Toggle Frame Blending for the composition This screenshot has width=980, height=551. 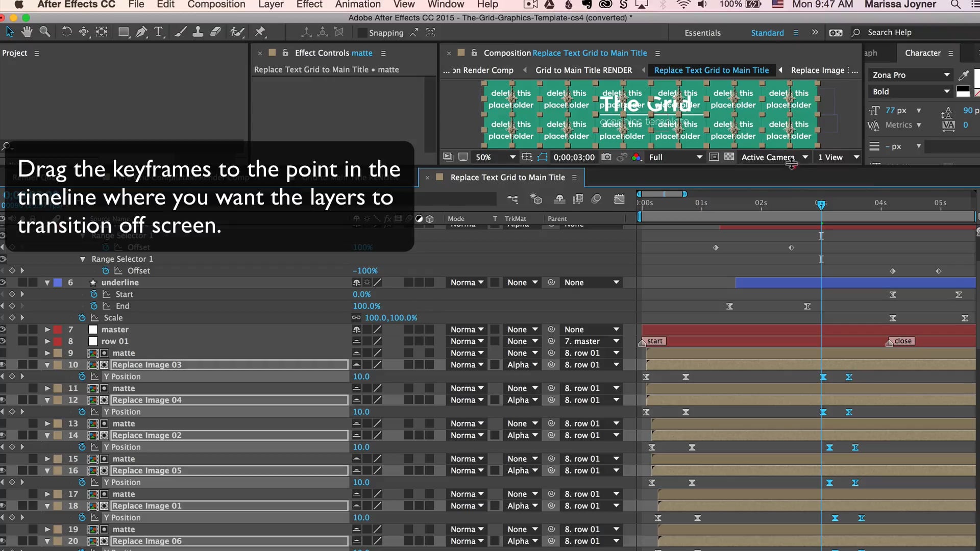[577, 199]
